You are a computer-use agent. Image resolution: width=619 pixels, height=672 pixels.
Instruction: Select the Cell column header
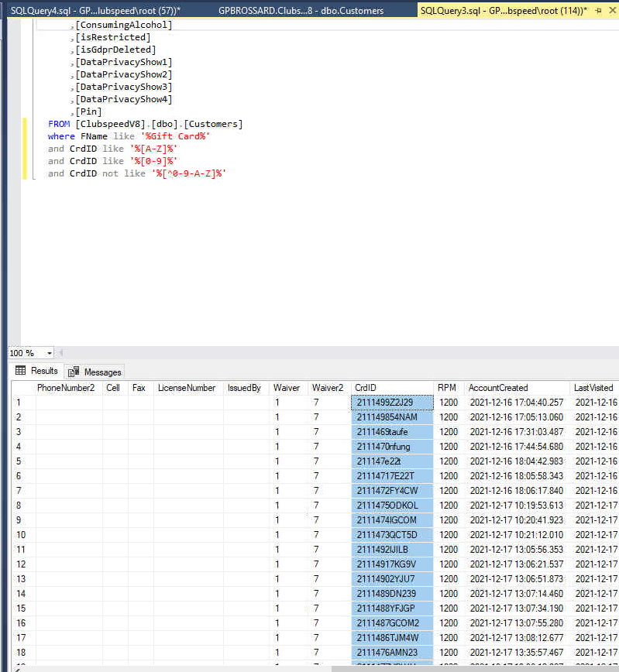click(113, 388)
